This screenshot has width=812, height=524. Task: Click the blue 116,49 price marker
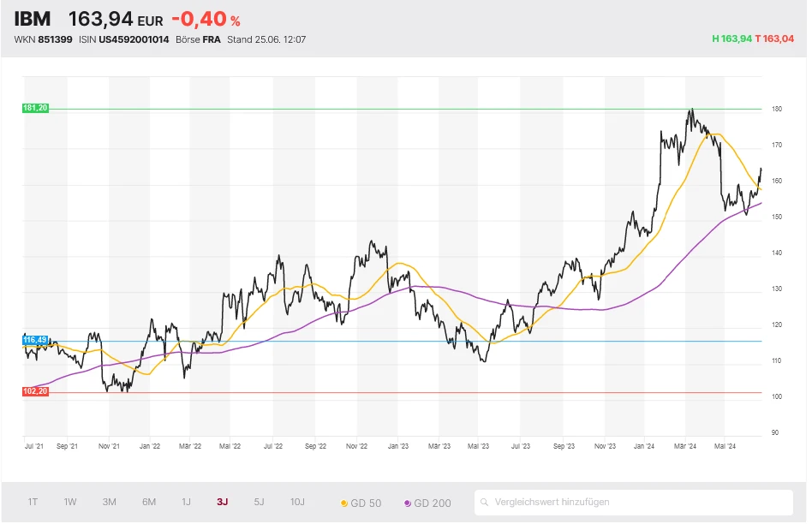(x=36, y=340)
